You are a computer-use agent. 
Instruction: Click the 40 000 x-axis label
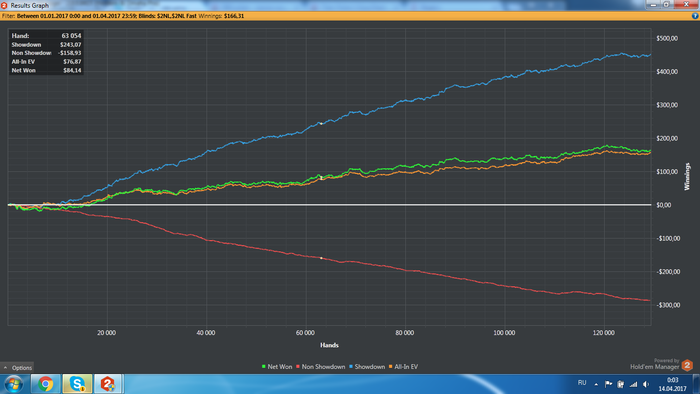[206, 333]
